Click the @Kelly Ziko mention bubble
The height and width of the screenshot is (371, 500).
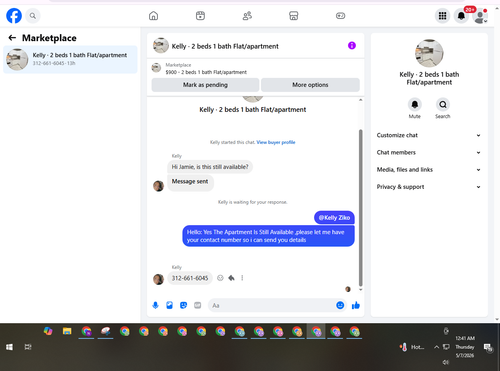(x=334, y=218)
